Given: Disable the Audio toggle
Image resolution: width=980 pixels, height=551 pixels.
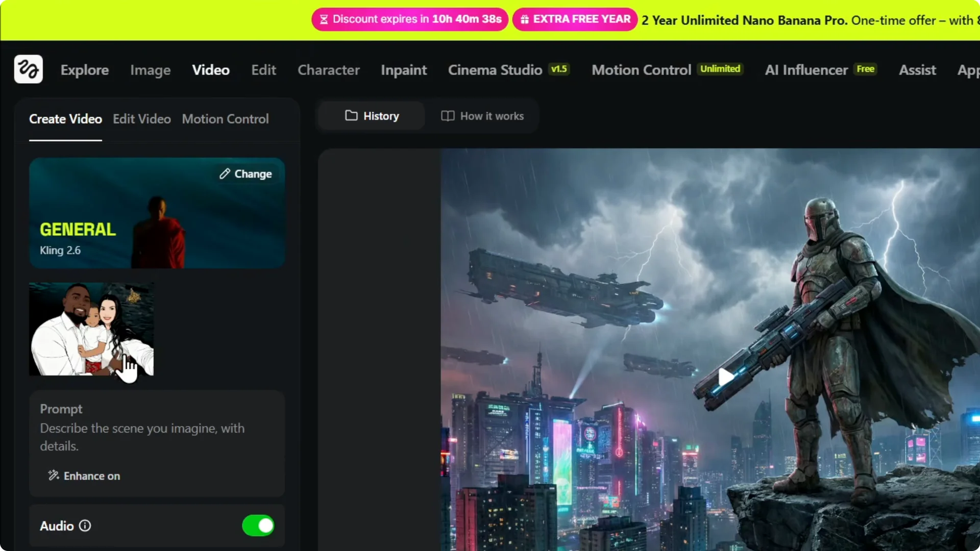Looking at the screenshot, I should pos(258,525).
